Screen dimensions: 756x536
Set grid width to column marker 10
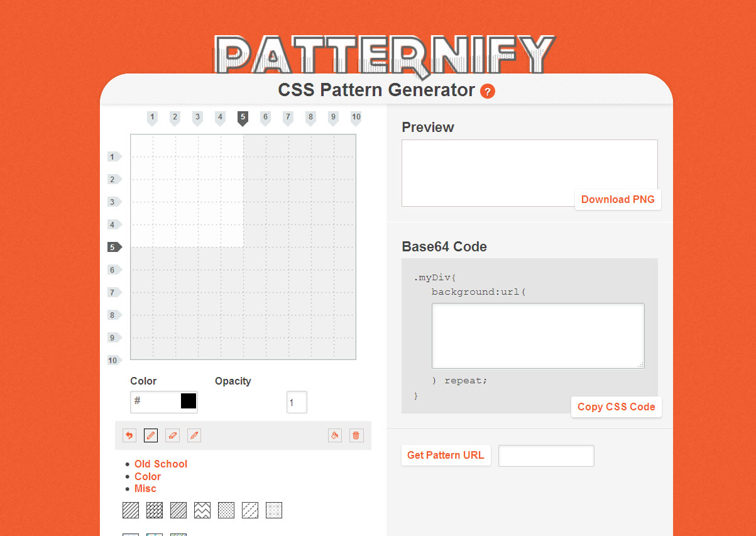(x=356, y=118)
